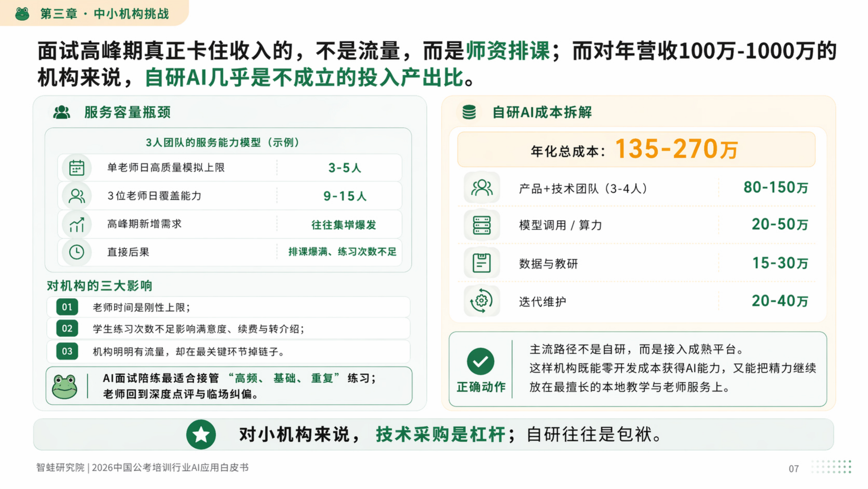
Task: Click the database icon next to 自研AI成本拆解
Action: [468, 112]
